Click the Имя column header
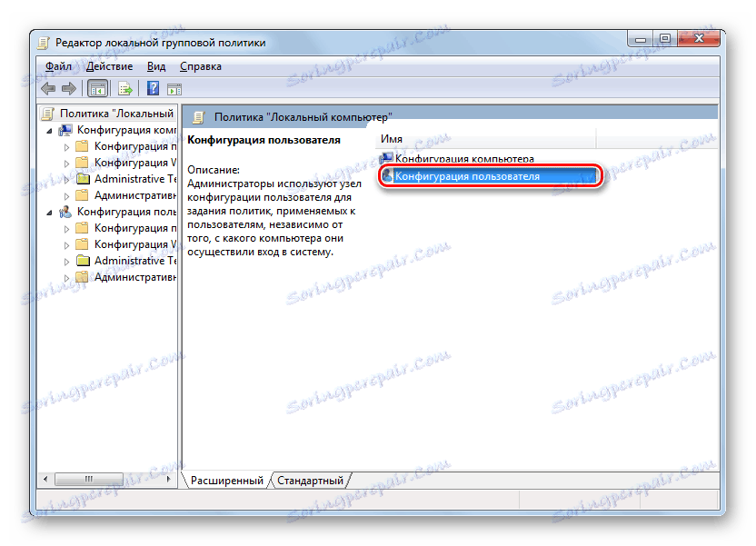The height and width of the screenshot is (546, 756). click(x=486, y=139)
